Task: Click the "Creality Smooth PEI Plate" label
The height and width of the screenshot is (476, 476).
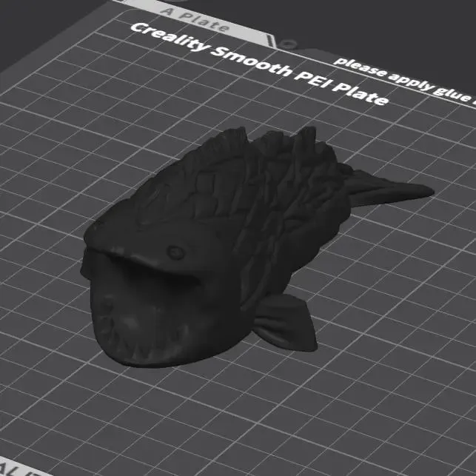Action: tap(260, 64)
